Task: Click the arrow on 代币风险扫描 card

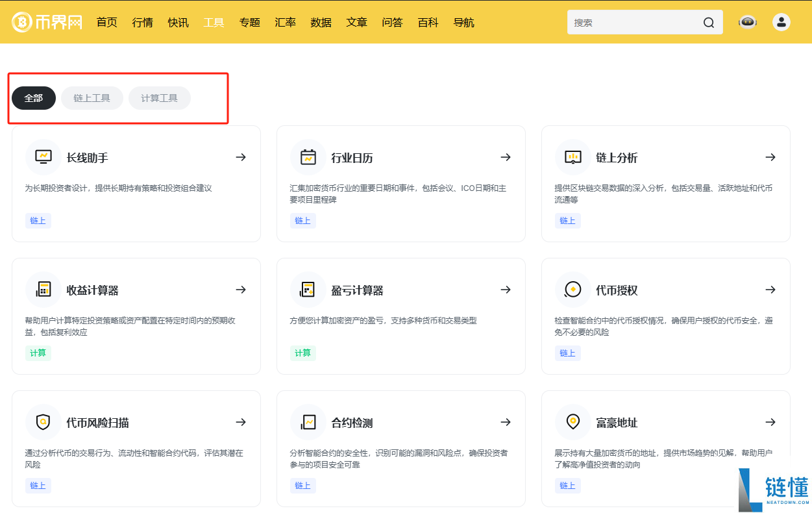Action: click(241, 422)
